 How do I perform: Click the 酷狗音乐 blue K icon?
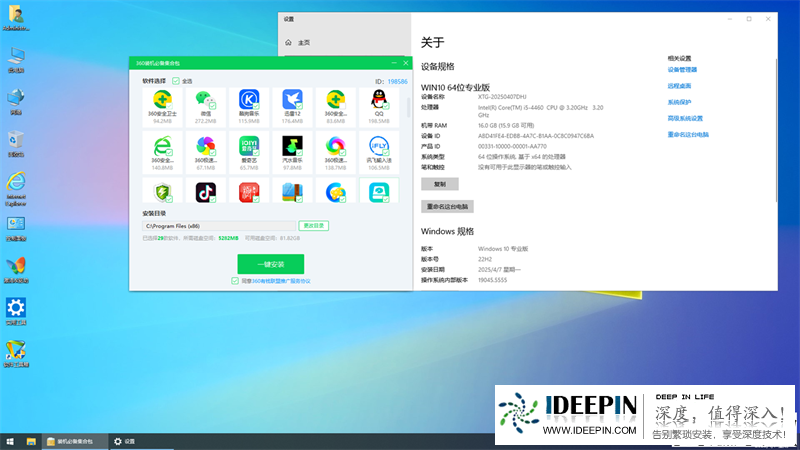click(249, 99)
